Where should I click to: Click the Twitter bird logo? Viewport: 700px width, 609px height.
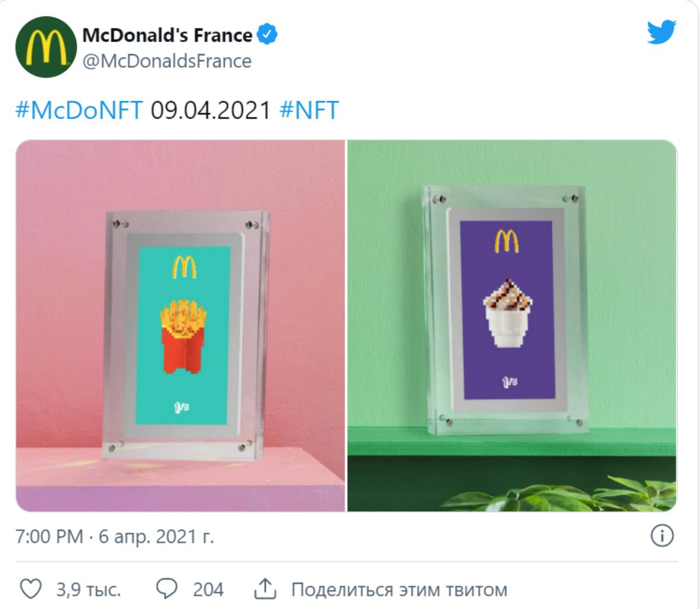tap(662, 32)
